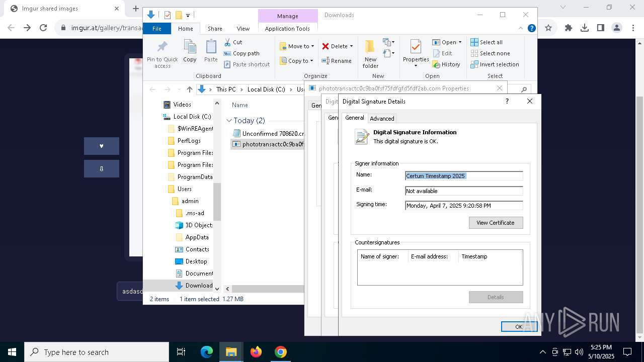Open the Application Tools tab

pyautogui.click(x=287, y=29)
